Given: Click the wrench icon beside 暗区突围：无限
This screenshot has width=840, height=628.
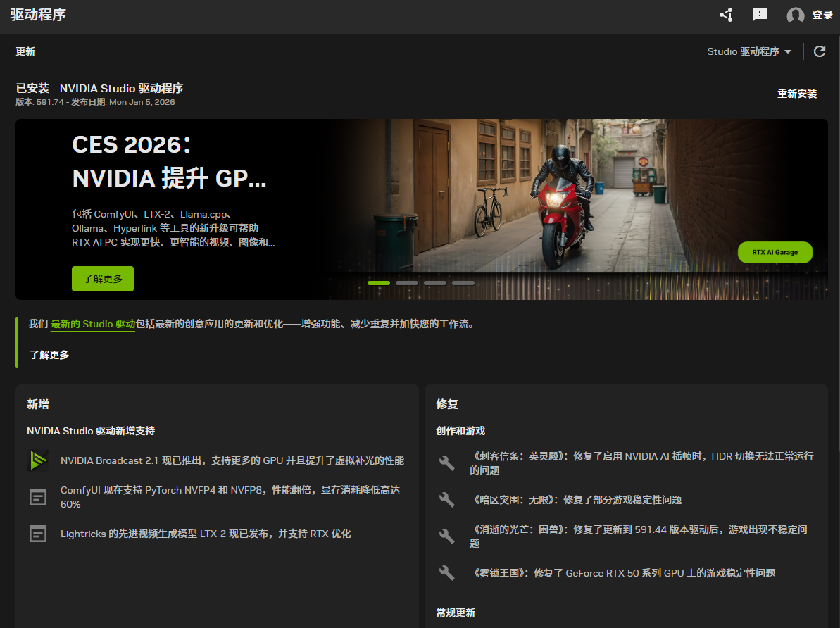Looking at the screenshot, I should tap(447, 500).
